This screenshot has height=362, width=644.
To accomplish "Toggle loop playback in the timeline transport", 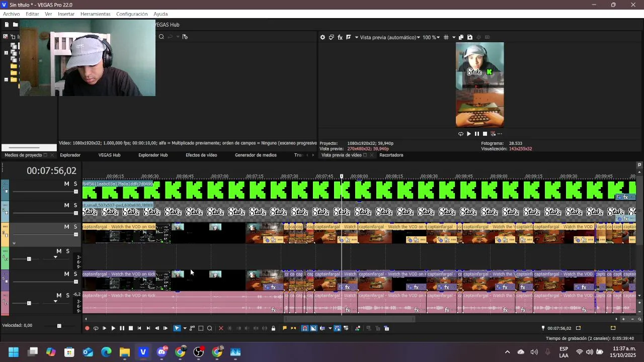I will 96,328.
